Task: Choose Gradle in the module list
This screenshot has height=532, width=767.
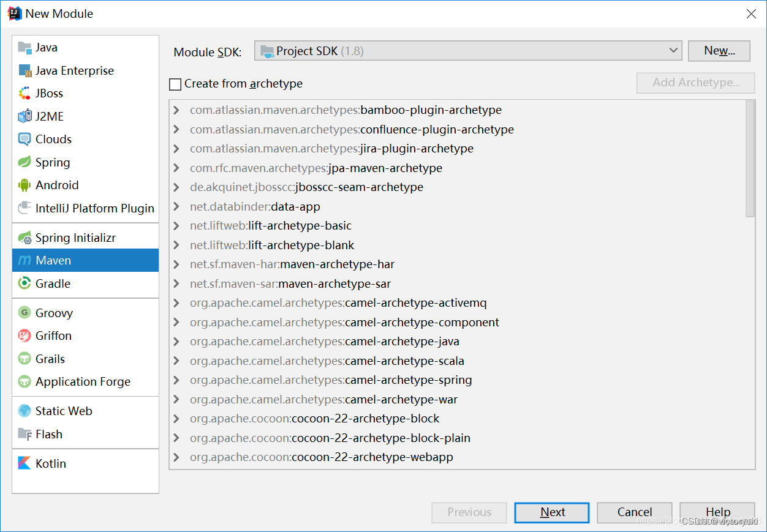Action: tap(85, 283)
